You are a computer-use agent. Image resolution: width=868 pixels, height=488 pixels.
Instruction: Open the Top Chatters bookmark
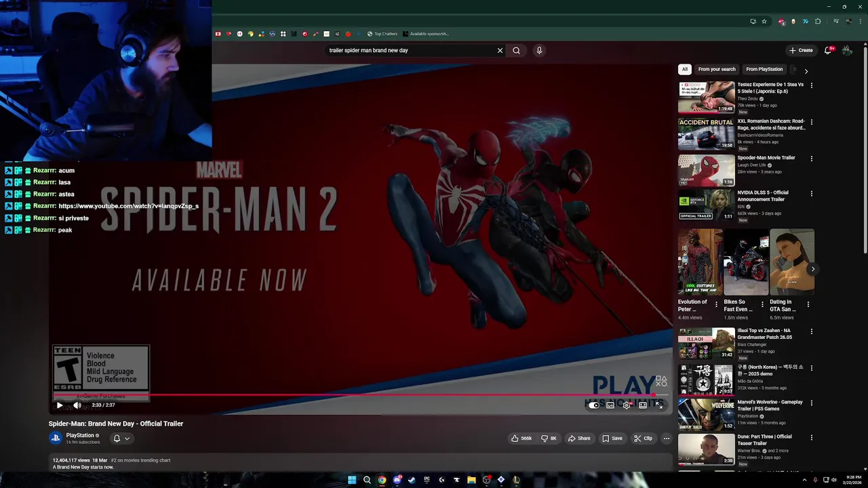[x=382, y=34]
